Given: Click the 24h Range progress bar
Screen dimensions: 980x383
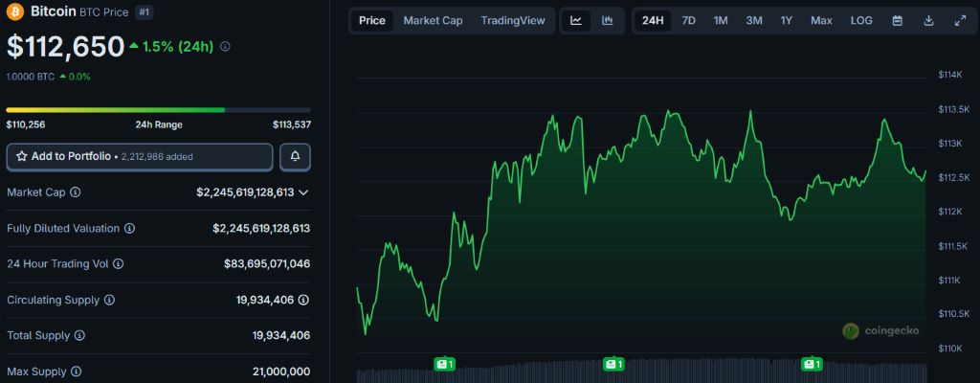Looking at the screenshot, I should [x=158, y=110].
